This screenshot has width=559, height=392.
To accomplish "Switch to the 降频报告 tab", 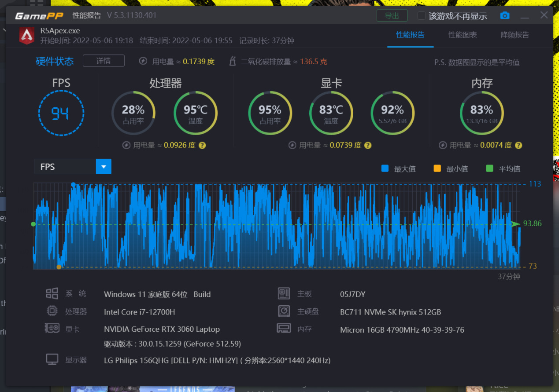I will click(515, 35).
